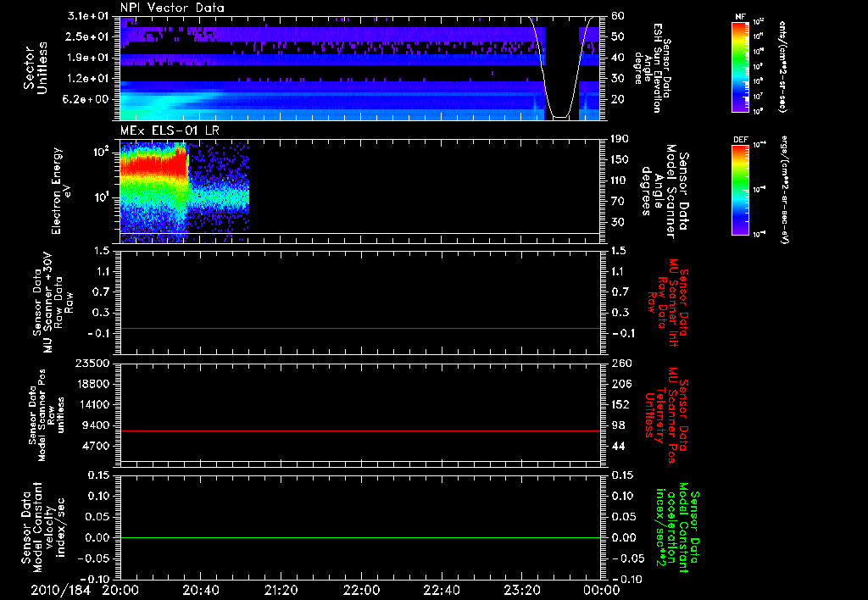Click the NF color bar

point(741,66)
